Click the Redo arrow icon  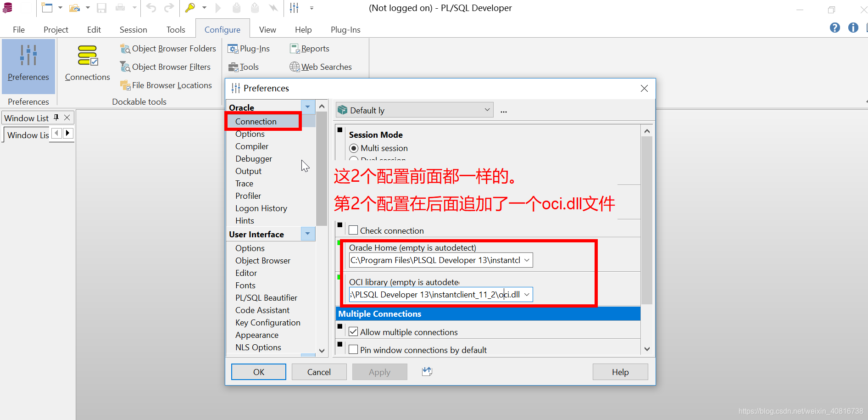tap(169, 8)
